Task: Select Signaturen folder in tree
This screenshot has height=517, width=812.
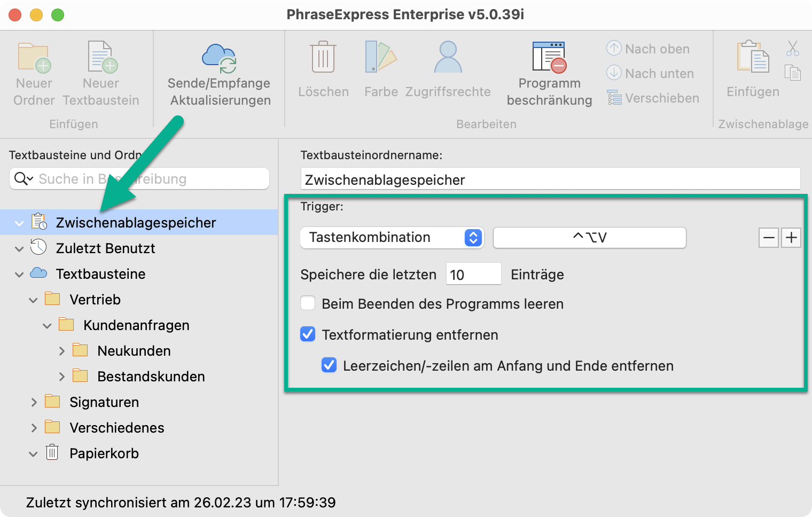Action: point(104,402)
